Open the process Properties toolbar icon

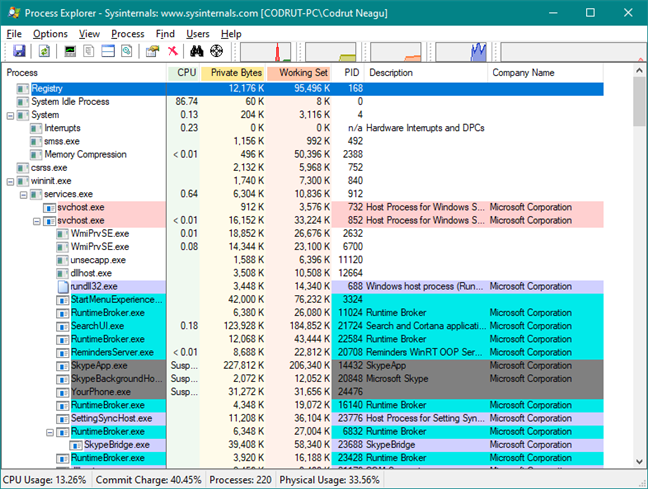click(152, 51)
